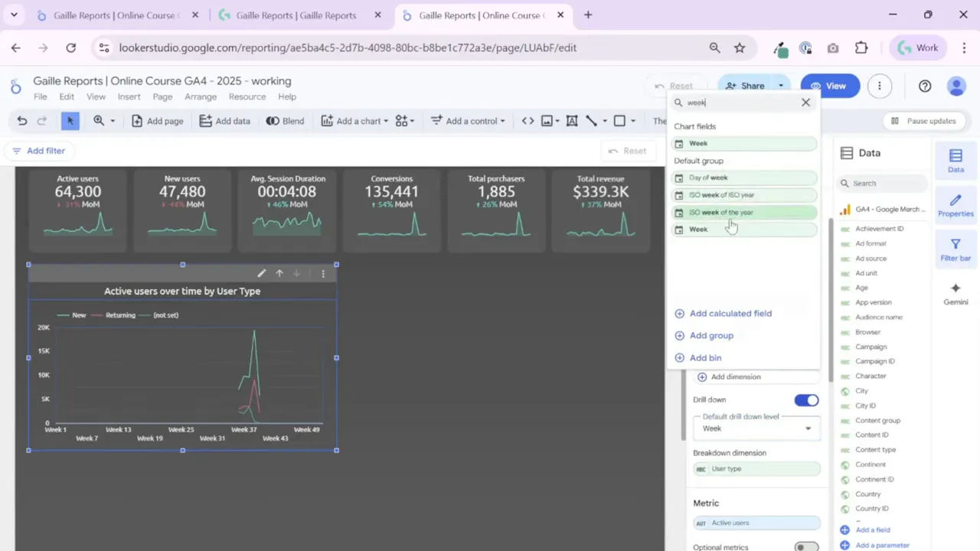Open the Help question mark icon
980x551 pixels.
pos(925,86)
